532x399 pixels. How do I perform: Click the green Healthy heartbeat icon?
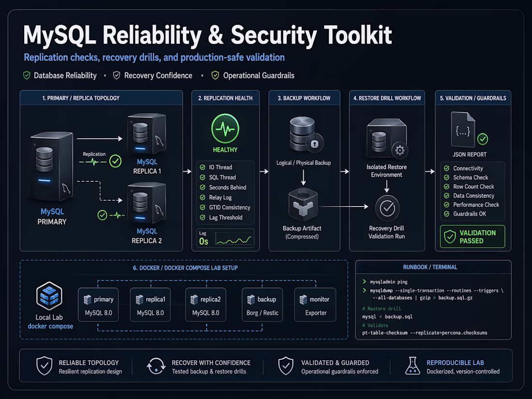click(x=225, y=129)
